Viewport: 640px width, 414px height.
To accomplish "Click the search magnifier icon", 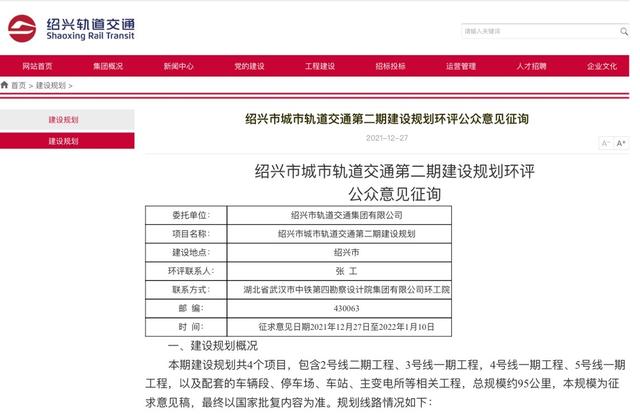I will (624, 31).
